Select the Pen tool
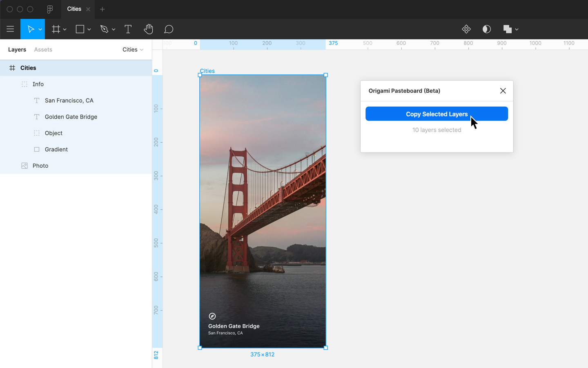 click(105, 29)
